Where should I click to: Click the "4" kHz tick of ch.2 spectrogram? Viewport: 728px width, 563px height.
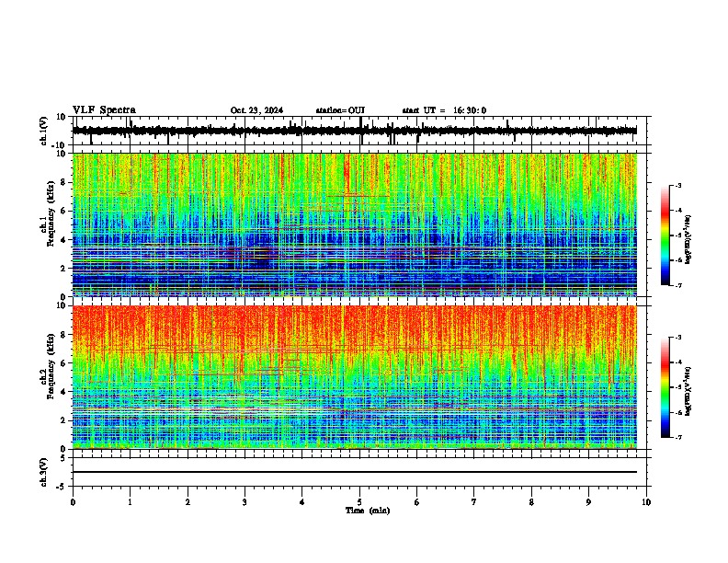[x=63, y=392]
